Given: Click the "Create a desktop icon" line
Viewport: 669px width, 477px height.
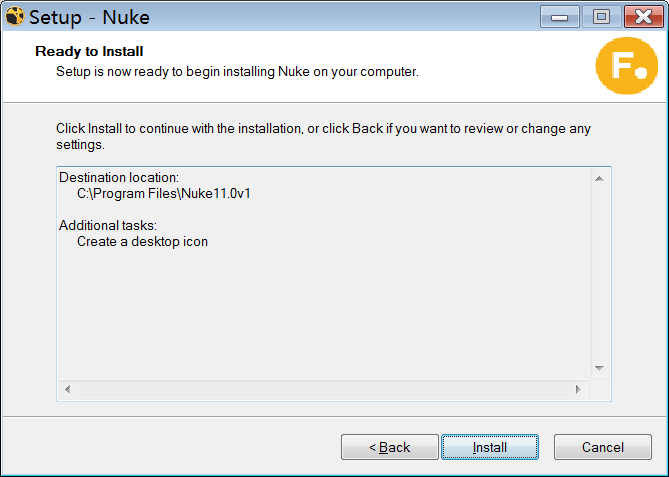Looking at the screenshot, I should click(x=142, y=241).
